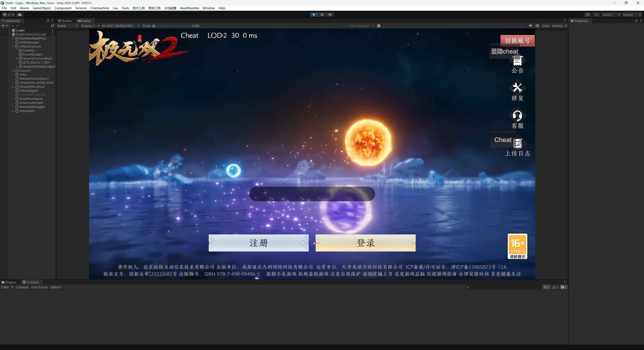Switch to the Scene tab
The height and width of the screenshot is (350, 644).
pos(65,21)
